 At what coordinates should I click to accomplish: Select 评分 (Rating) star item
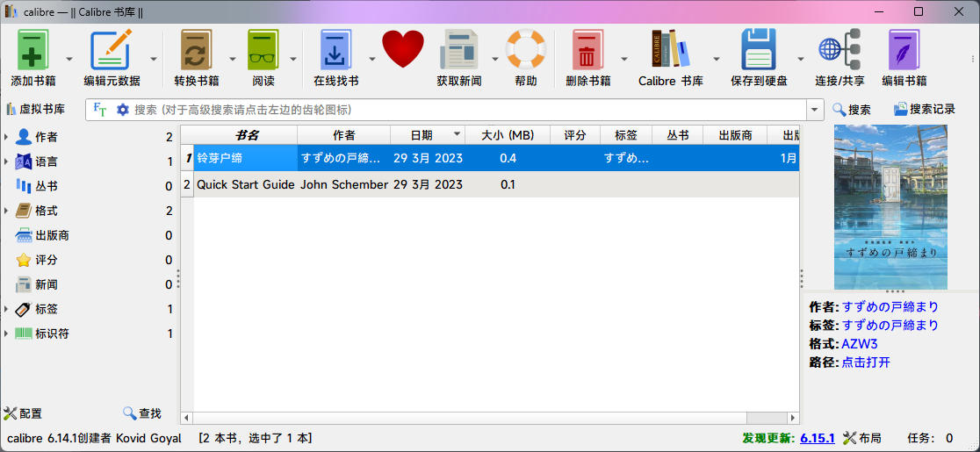[x=47, y=260]
